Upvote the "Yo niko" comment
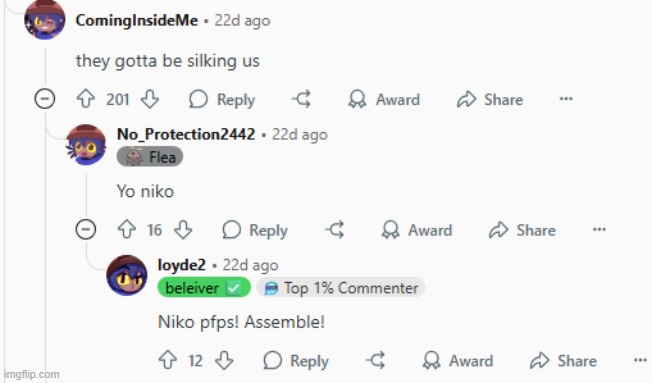652x383 pixels. (126, 230)
